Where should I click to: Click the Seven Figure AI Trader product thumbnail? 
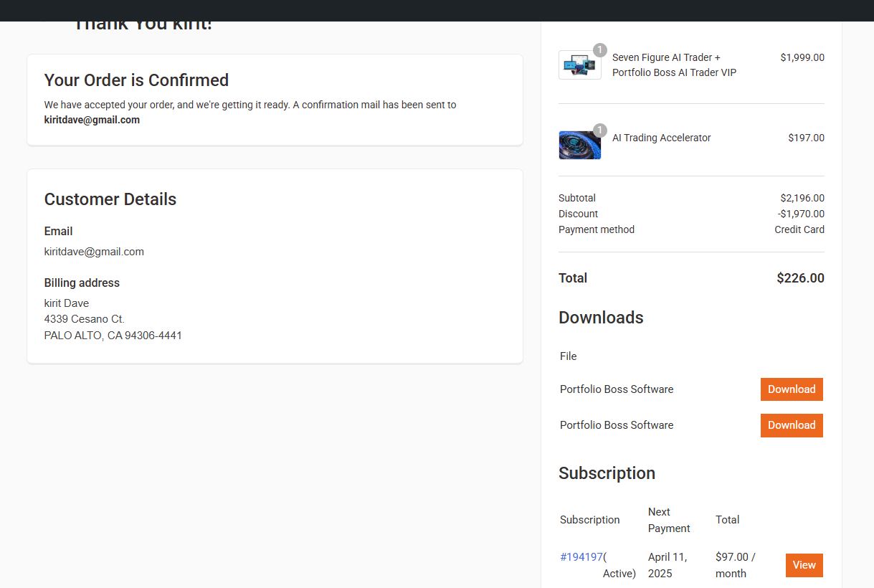coord(579,65)
